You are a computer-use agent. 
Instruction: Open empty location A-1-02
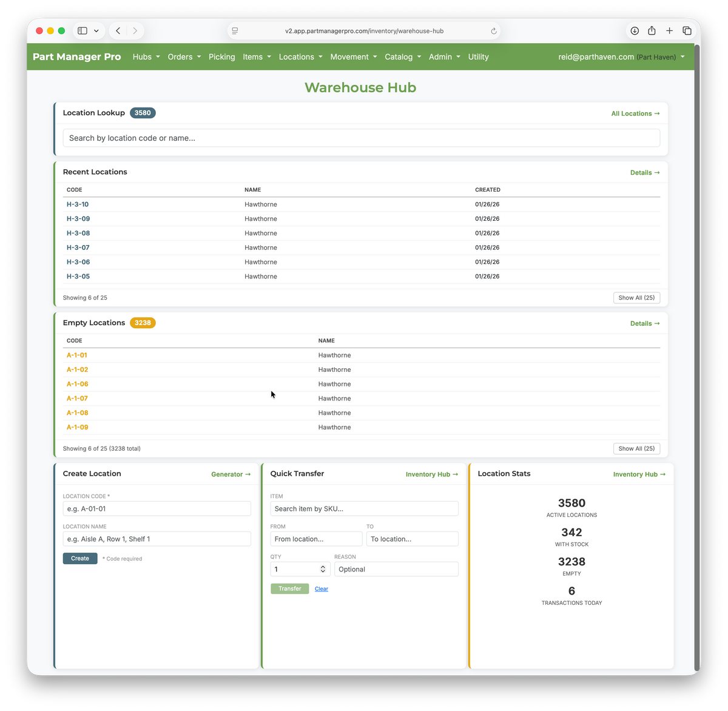point(78,370)
